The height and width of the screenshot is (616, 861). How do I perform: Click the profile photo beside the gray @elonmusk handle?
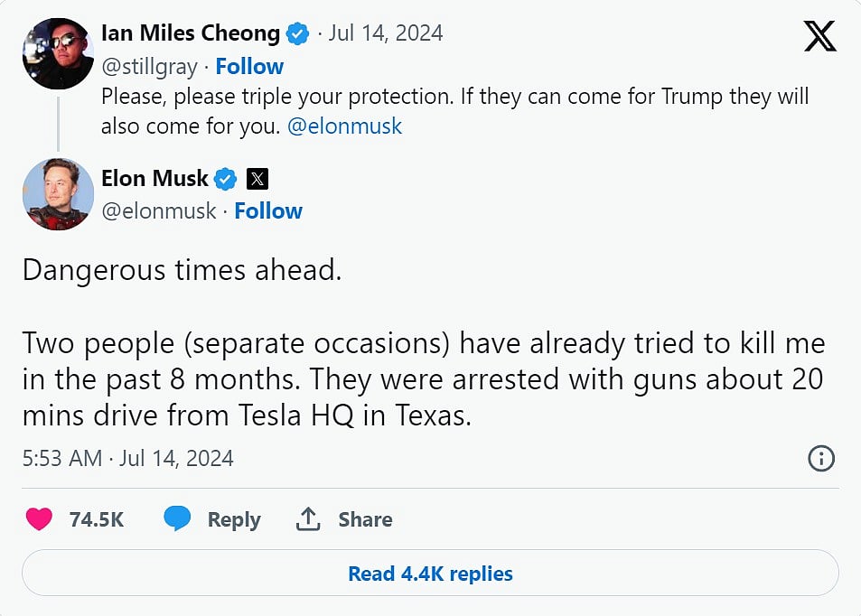58,194
